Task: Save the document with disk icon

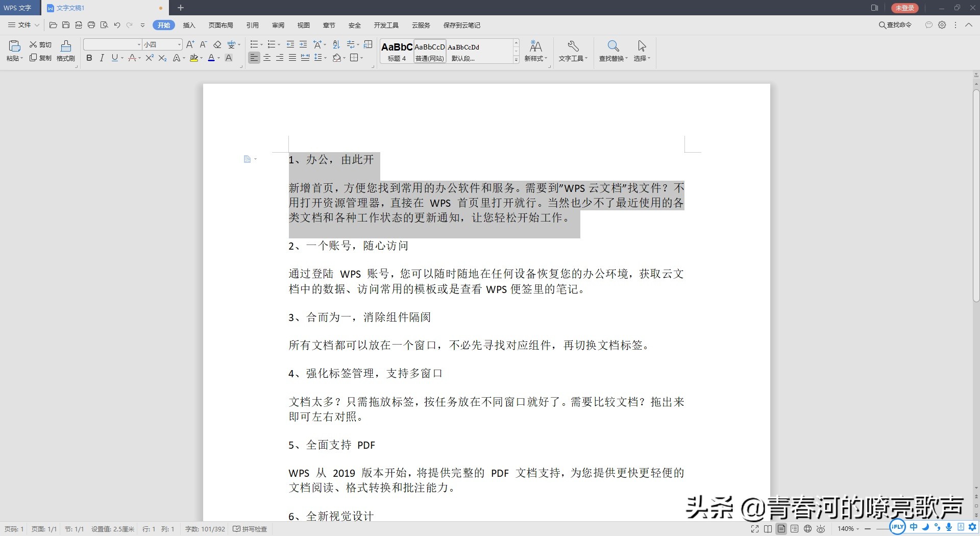Action: (66, 25)
